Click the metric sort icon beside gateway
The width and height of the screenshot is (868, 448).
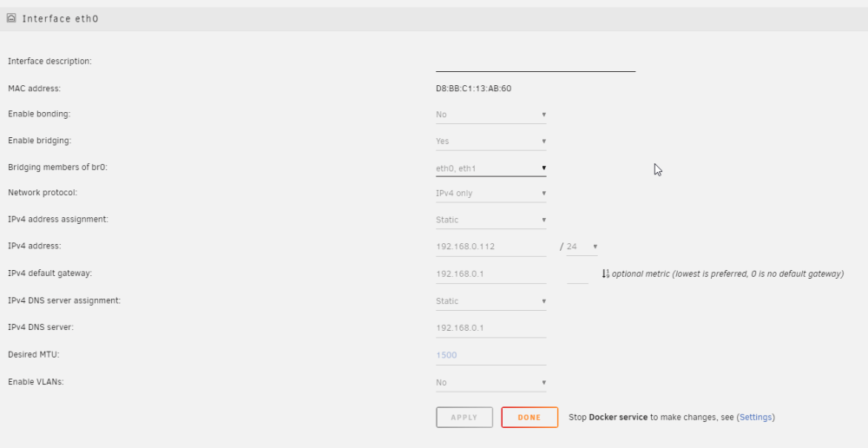[x=606, y=273]
